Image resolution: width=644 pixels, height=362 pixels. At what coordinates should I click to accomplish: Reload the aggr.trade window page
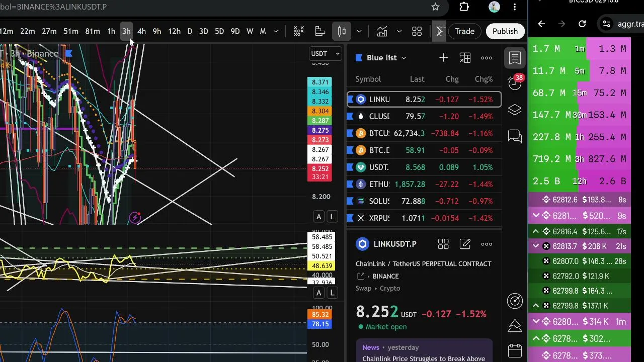pyautogui.click(x=582, y=24)
